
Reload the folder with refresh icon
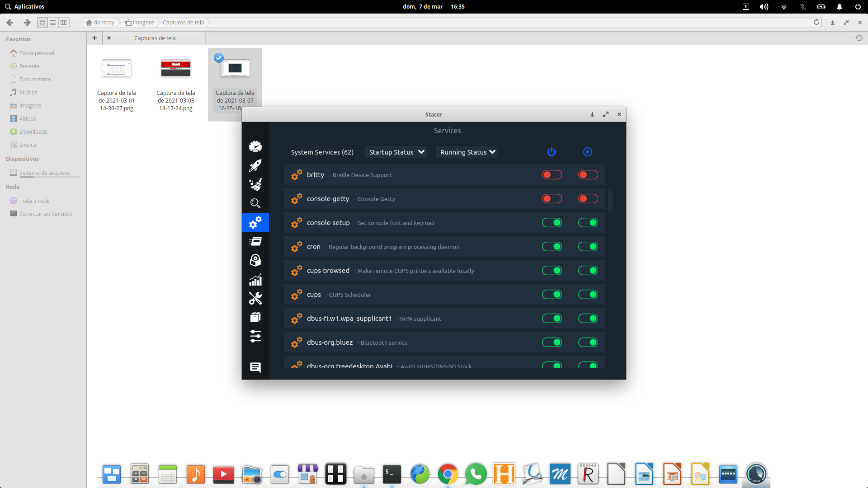coord(816,22)
